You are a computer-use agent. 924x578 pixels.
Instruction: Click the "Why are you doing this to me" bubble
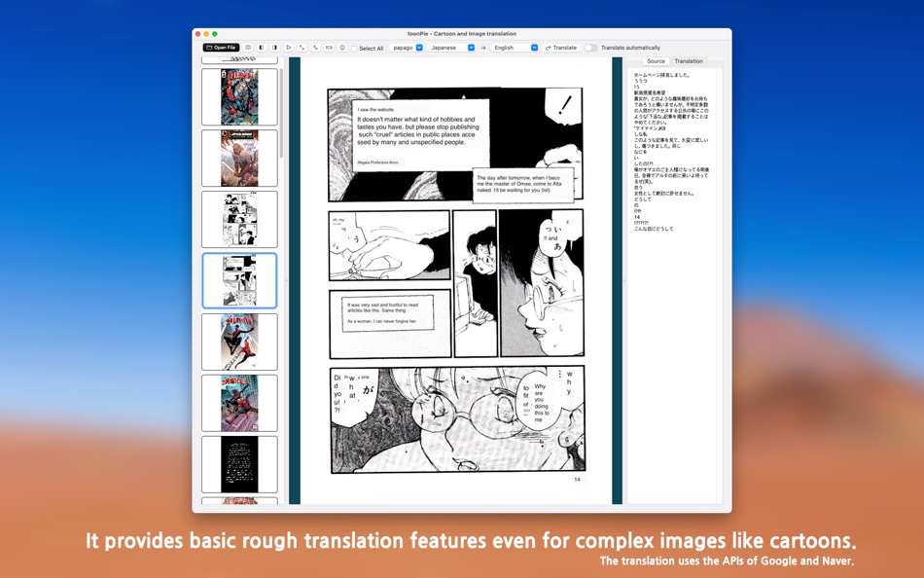541,403
